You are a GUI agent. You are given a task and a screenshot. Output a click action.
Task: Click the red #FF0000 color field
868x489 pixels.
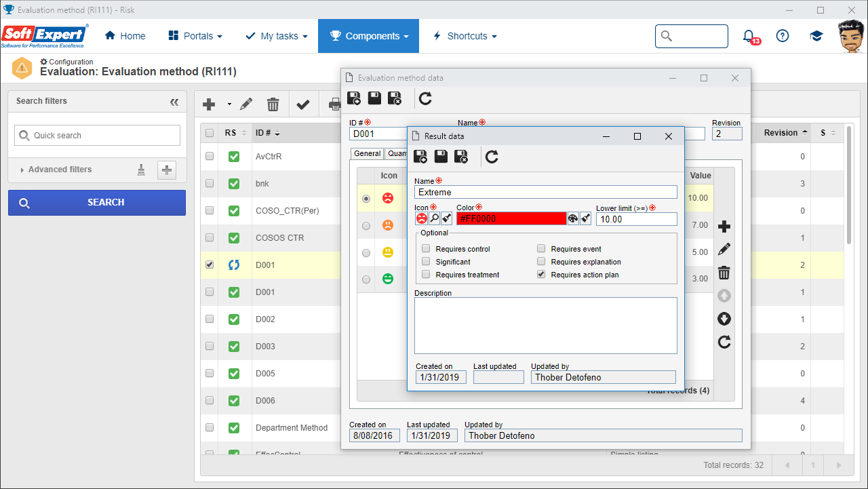511,218
